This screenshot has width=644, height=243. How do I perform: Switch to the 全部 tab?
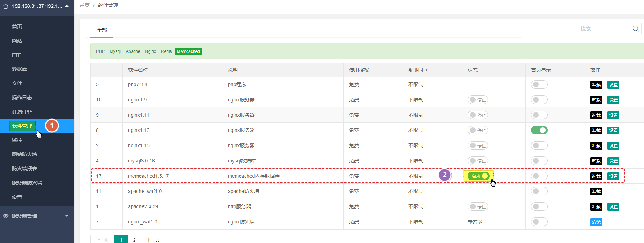(102, 30)
